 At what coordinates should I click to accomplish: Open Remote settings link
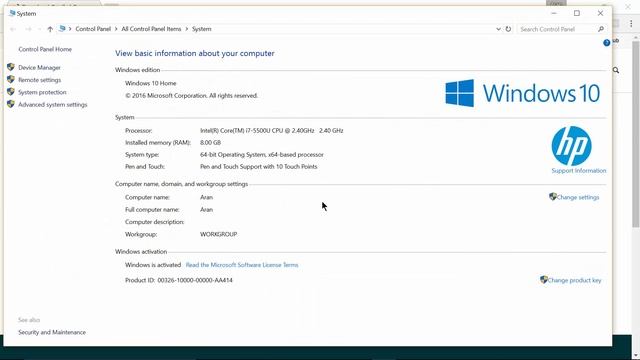tap(40, 80)
